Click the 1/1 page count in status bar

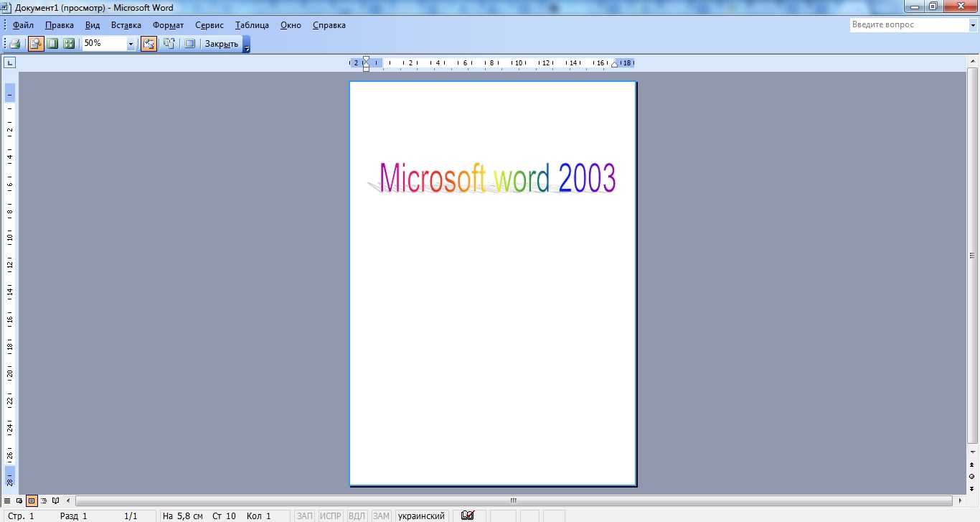(x=131, y=516)
